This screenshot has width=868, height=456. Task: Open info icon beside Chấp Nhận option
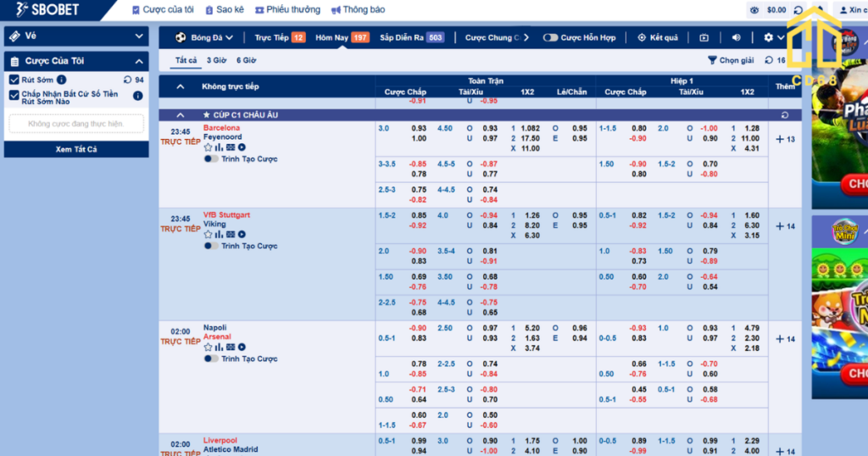tap(138, 96)
